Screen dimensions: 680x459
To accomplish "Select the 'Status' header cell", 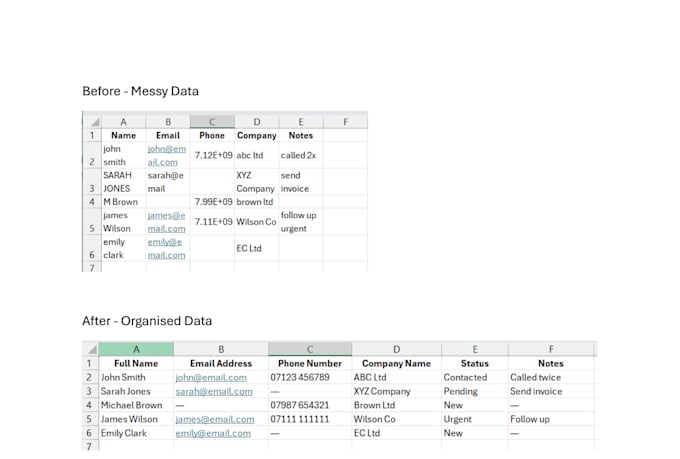I will (x=475, y=363).
